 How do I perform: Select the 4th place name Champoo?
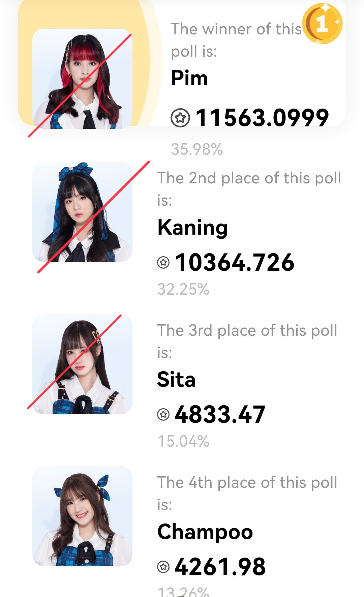tap(205, 532)
